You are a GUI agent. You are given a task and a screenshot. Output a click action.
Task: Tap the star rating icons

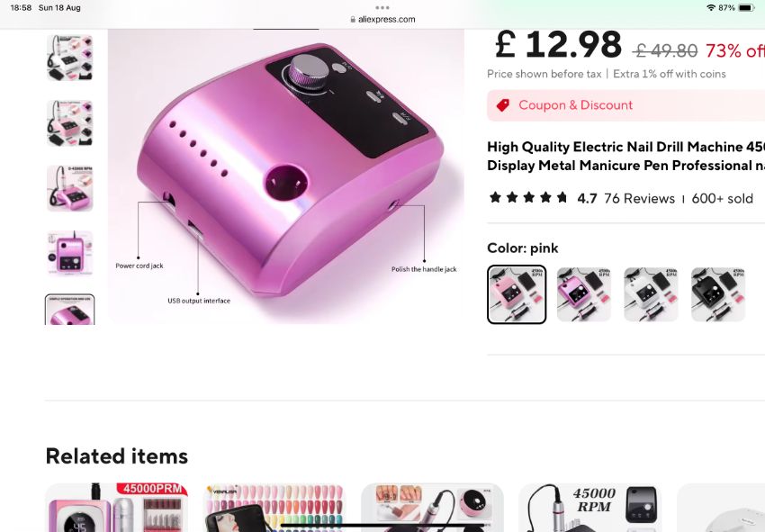pos(528,198)
